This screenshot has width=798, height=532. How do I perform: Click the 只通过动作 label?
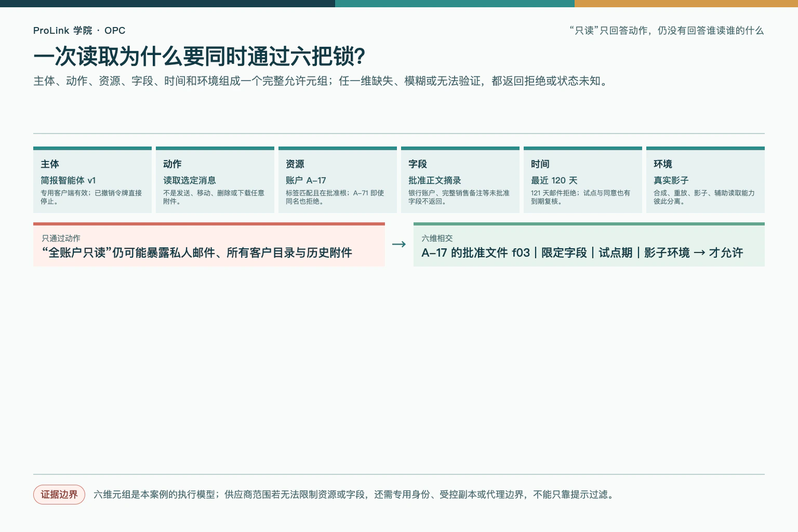[x=61, y=238]
